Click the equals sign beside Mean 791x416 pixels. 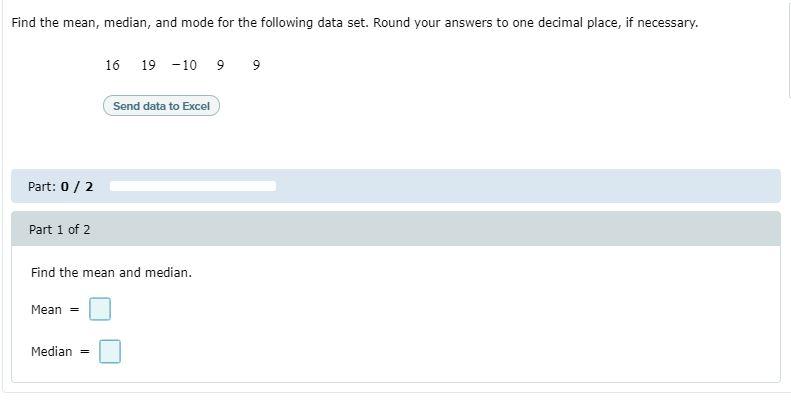(74, 310)
